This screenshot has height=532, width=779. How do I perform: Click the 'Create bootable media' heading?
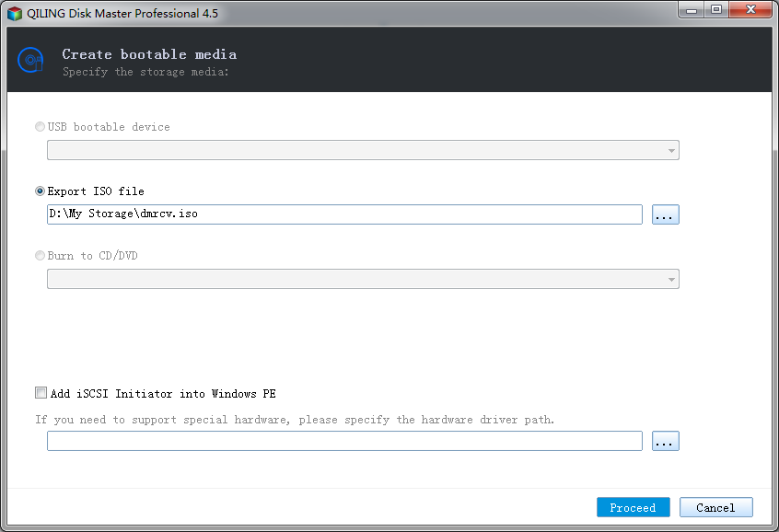click(x=149, y=54)
